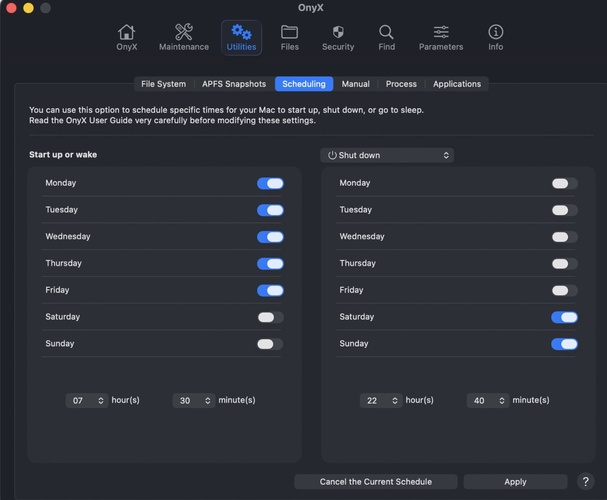This screenshot has height=500, width=607.
Task: Disable Tuesday start up toggle
Action: click(270, 210)
